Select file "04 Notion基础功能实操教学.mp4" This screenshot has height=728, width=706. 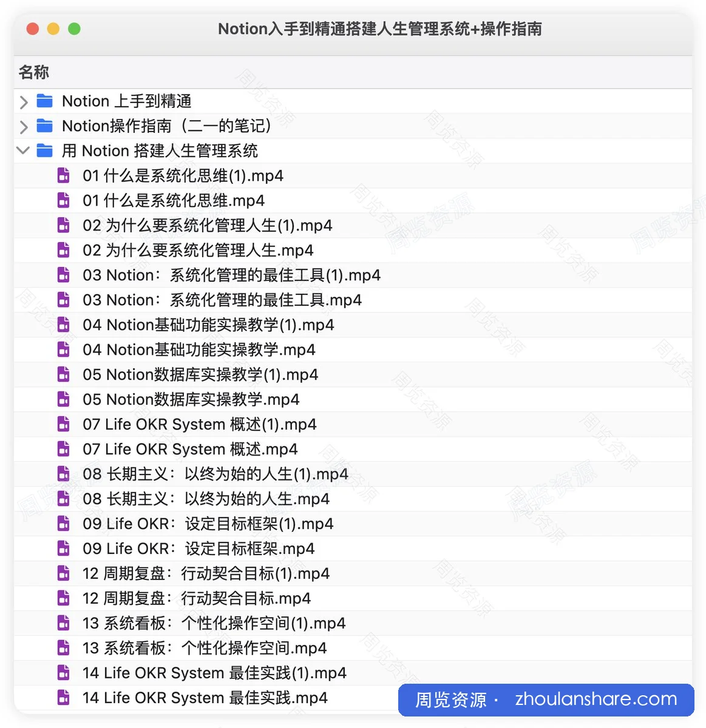pos(199,349)
